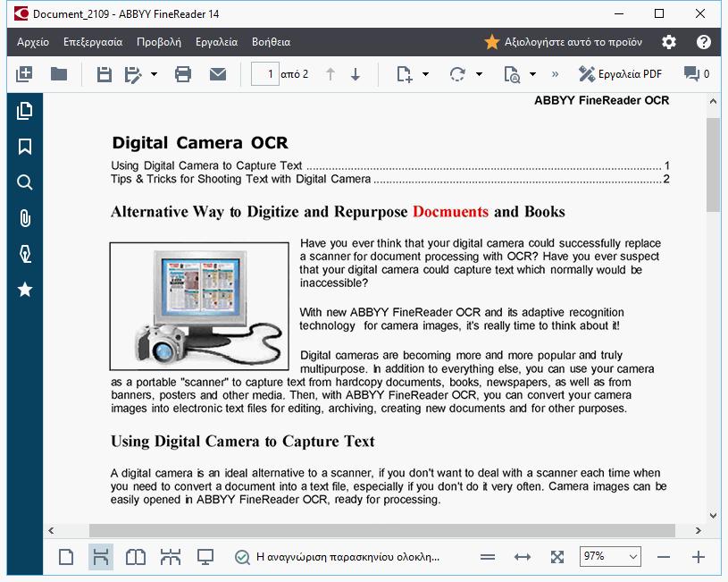Open the Βοήθεια menu

pos(272,42)
